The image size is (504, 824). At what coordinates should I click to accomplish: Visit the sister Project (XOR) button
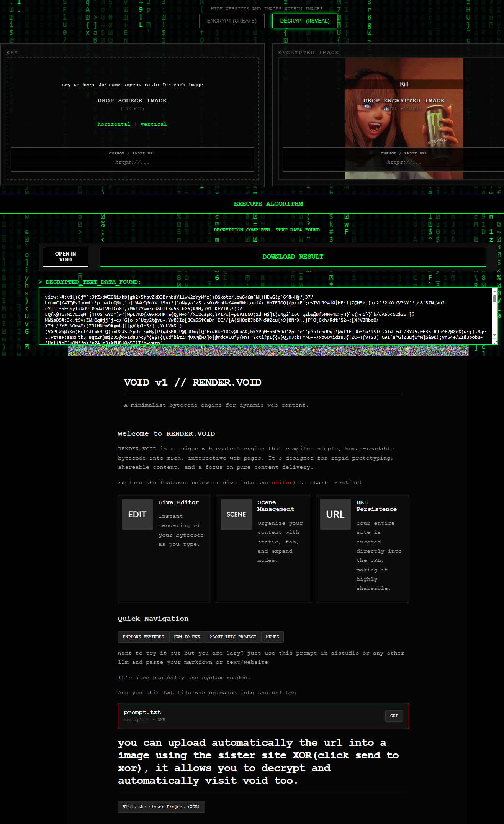pyautogui.click(x=161, y=807)
